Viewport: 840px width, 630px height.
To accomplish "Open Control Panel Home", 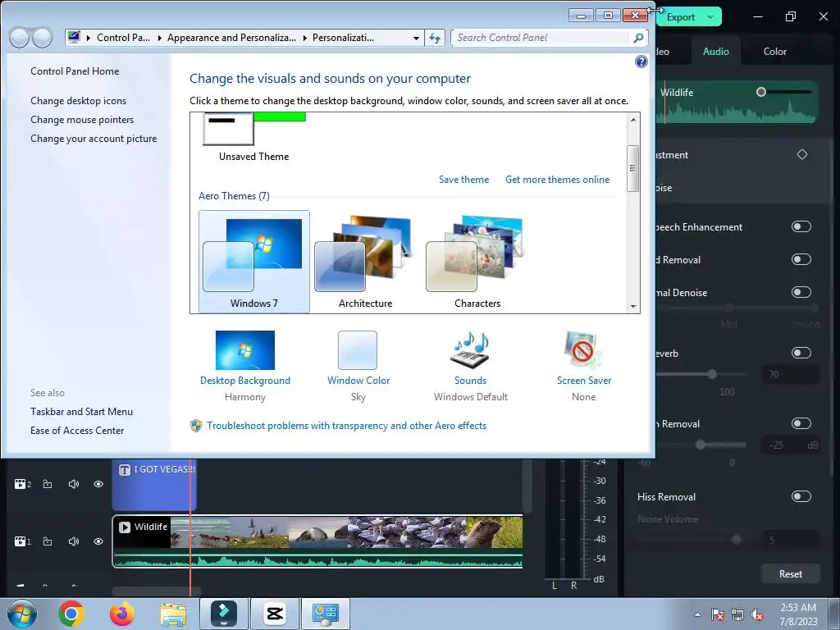I will [x=75, y=71].
